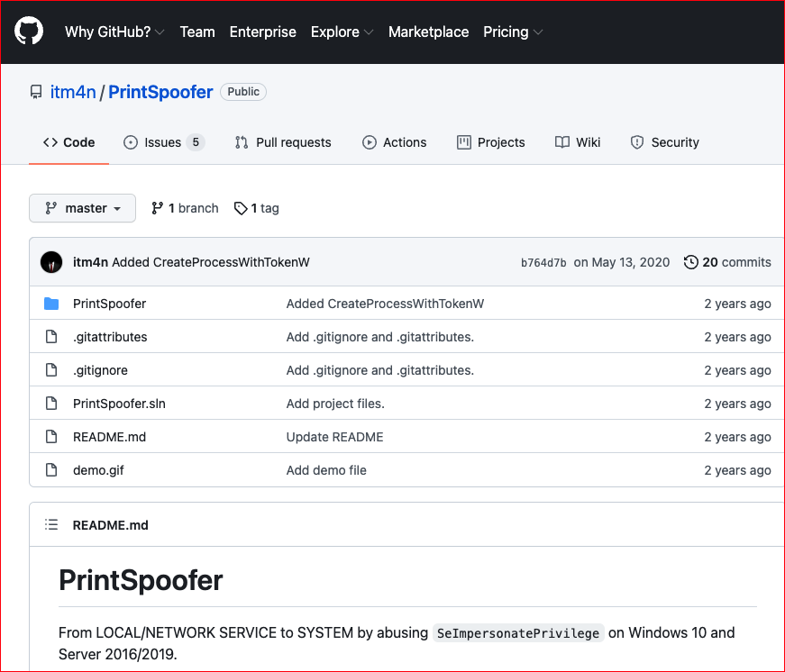Open latest commit message Added CreateProcessWithTokenW in header
The image size is (785, 672).
pyautogui.click(x=211, y=262)
